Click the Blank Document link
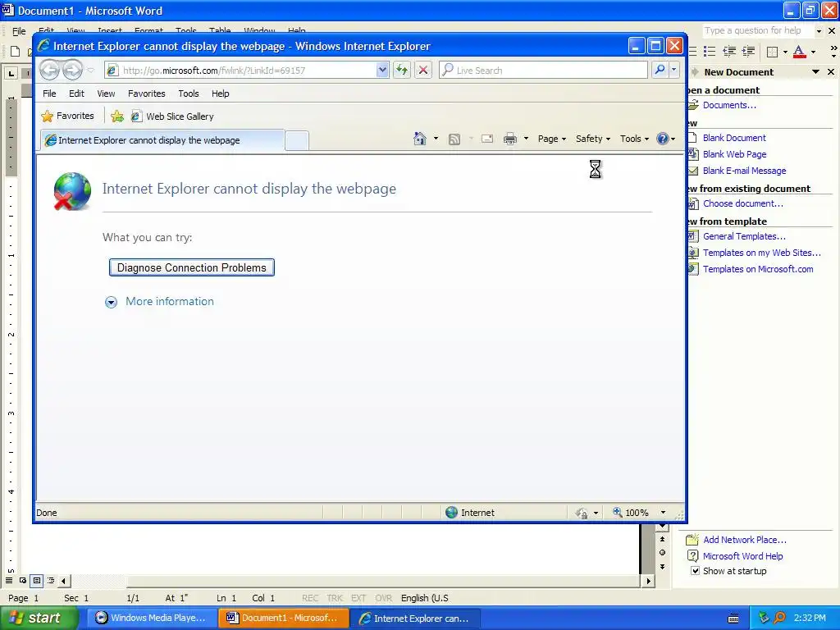Image resolution: width=840 pixels, height=630 pixels. (x=734, y=138)
